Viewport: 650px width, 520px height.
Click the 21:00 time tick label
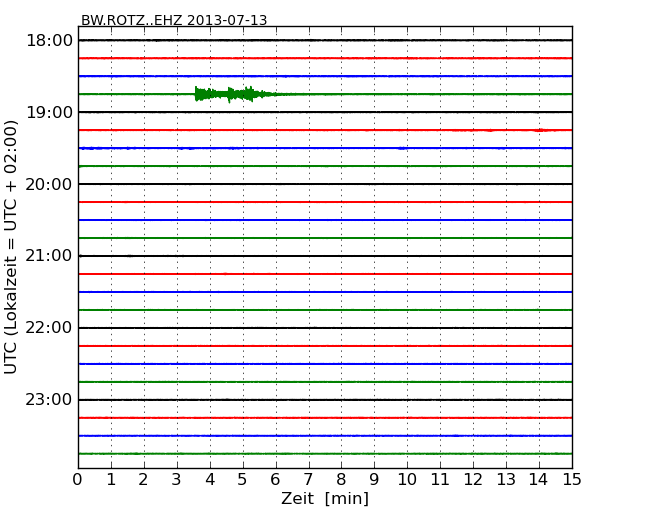coord(49,256)
